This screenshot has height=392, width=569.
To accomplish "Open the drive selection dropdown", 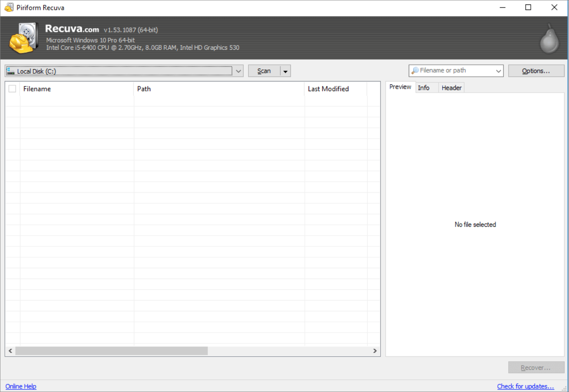I will [239, 71].
